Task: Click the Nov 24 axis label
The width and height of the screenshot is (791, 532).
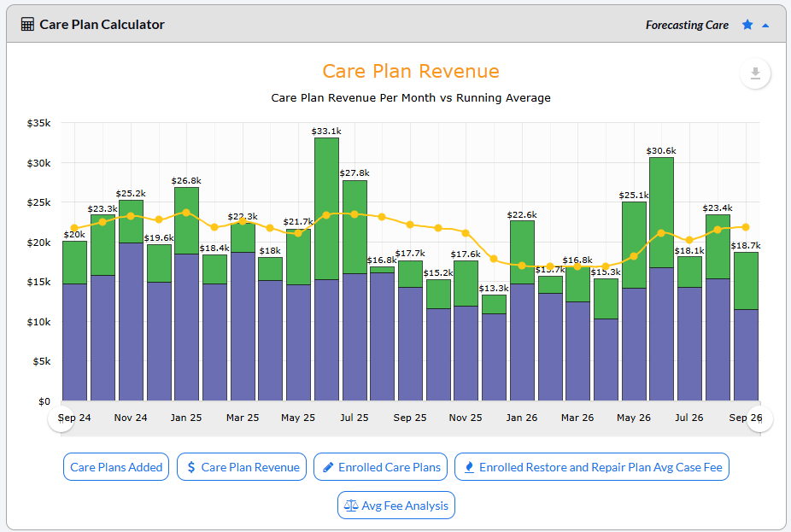Action: [131, 418]
